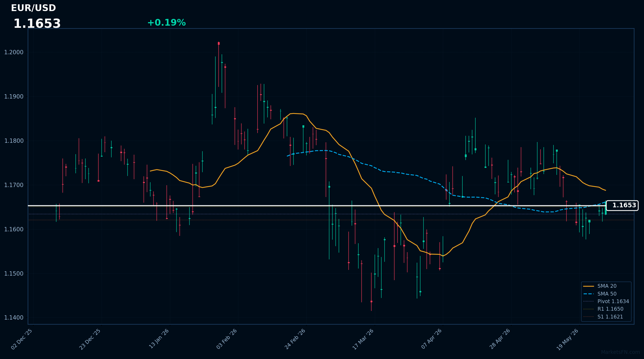Click the large 1.1653 price heading
Viewport: 644px width, 359px height.
point(37,24)
